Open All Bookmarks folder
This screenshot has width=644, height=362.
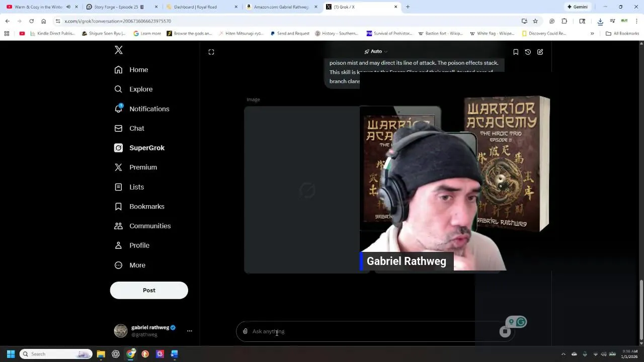coord(622,34)
